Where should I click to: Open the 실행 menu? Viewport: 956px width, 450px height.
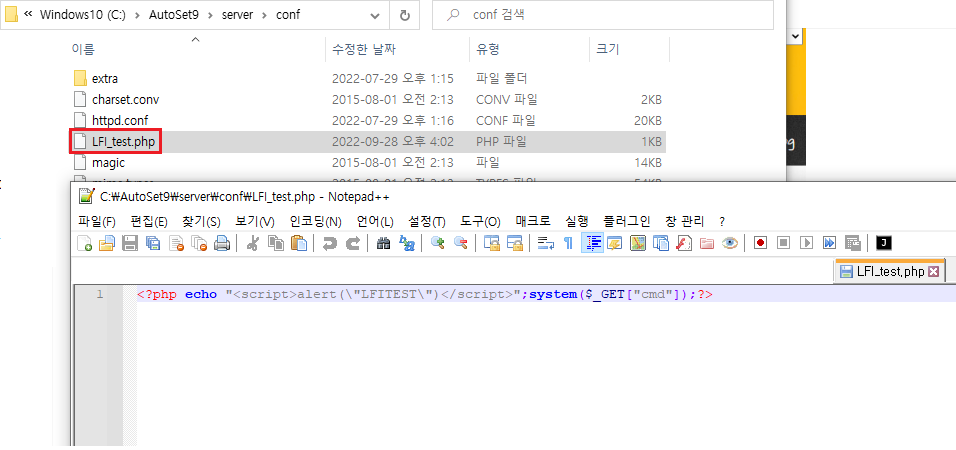tap(577, 221)
